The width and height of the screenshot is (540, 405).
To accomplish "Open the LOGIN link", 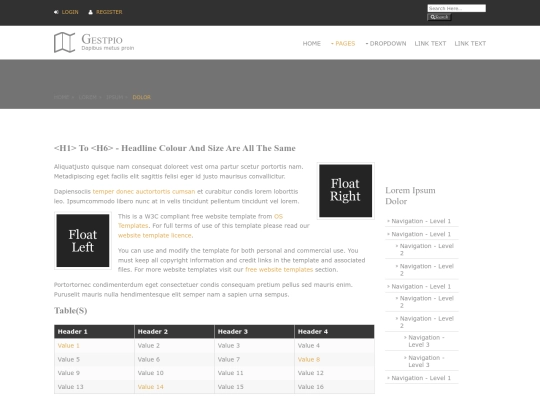I will (x=70, y=12).
